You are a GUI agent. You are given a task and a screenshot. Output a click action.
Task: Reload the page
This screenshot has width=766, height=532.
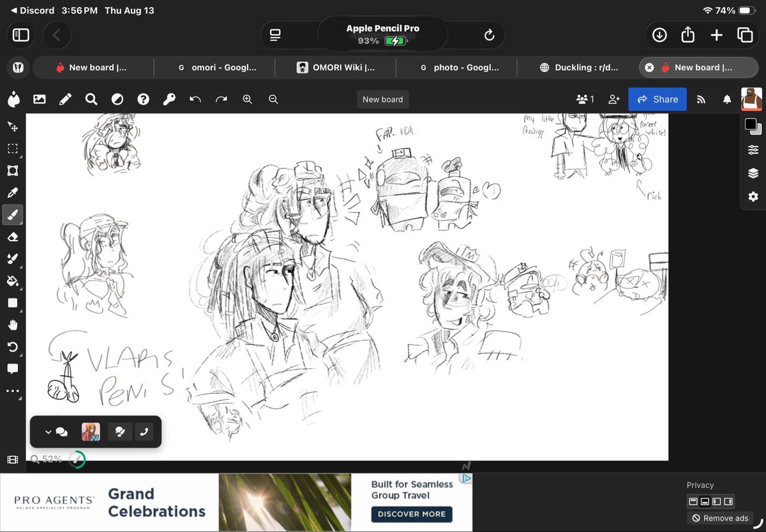490,35
